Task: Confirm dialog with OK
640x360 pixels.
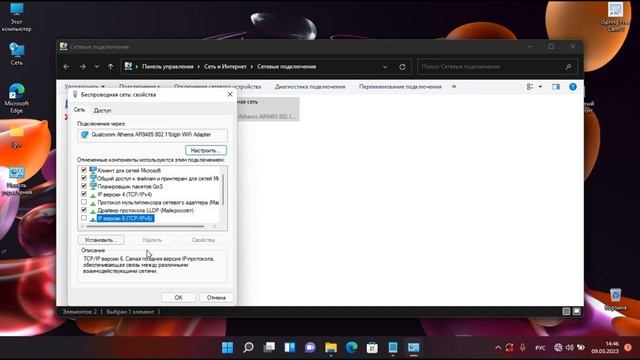Action: pyautogui.click(x=178, y=298)
